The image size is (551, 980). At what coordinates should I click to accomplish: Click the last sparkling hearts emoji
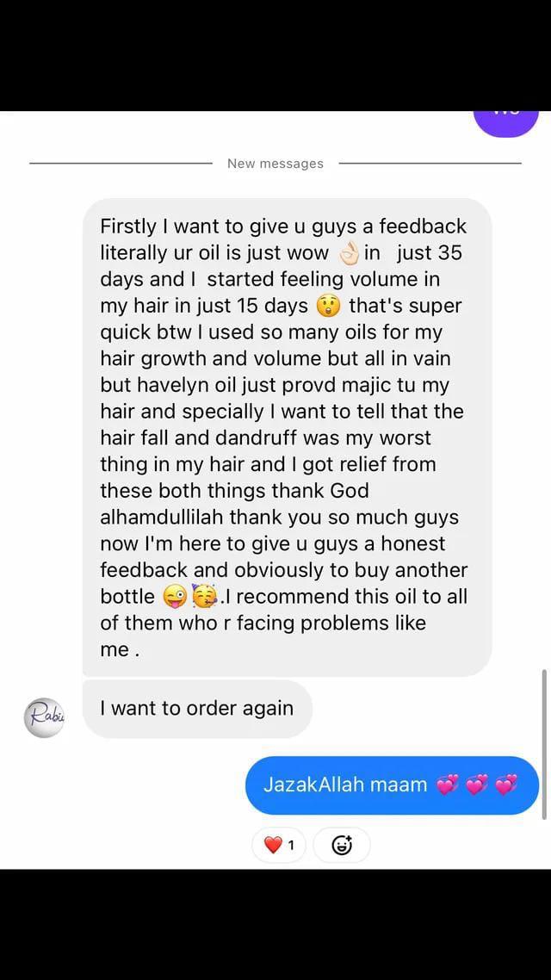pyautogui.click(x=506, y=785)
